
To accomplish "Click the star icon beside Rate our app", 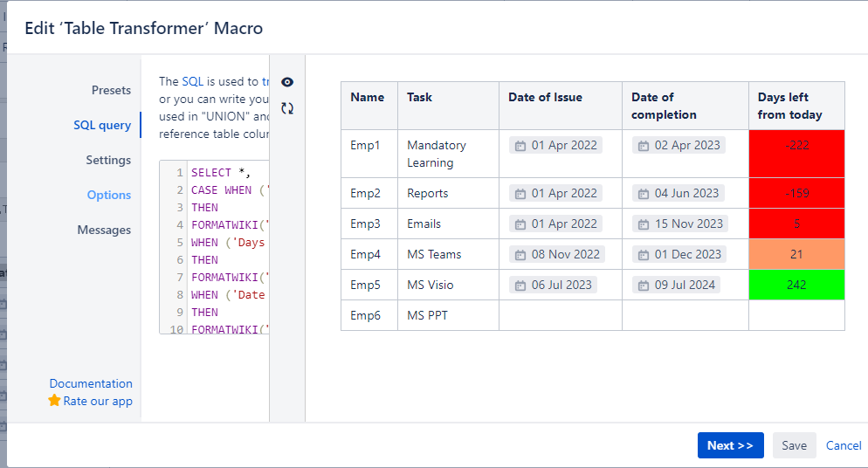I will coord(54,401).
